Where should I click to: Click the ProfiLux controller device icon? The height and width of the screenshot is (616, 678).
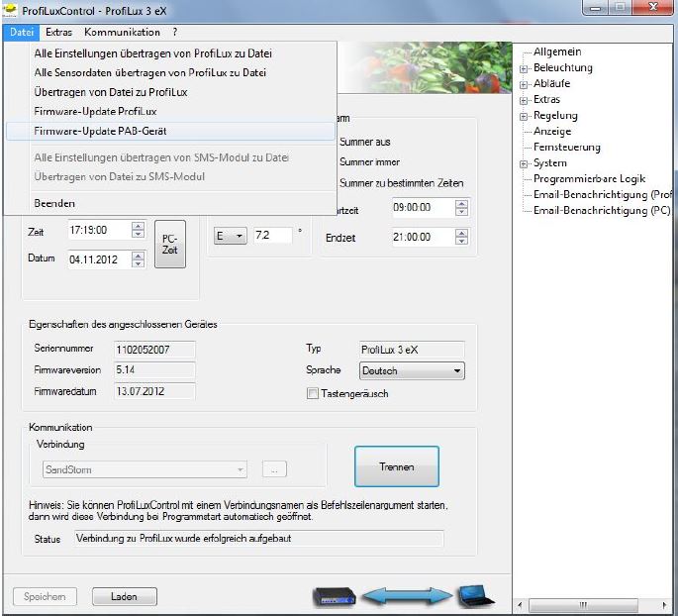[333, 596]
